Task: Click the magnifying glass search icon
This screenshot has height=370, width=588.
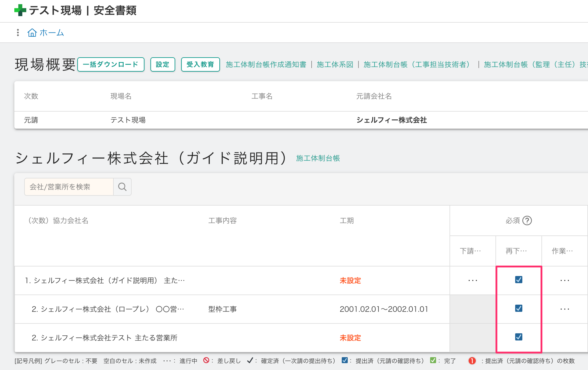Action: [122, 187]
